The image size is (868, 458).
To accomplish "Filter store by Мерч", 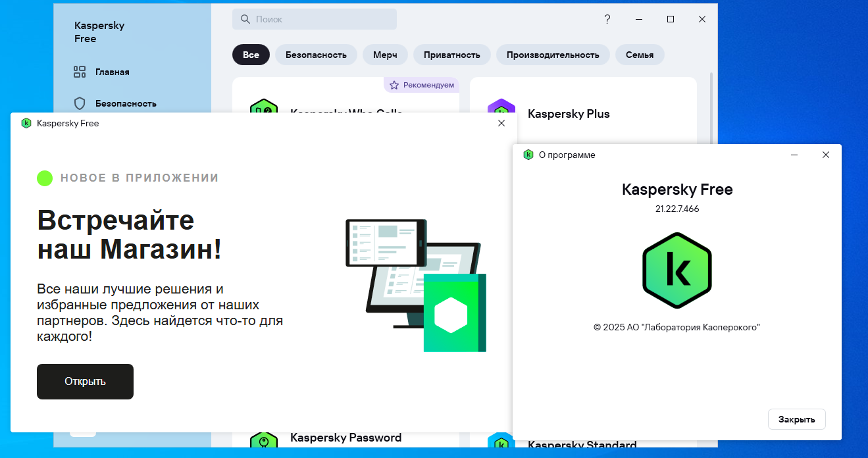I will (x=385, y=55).
